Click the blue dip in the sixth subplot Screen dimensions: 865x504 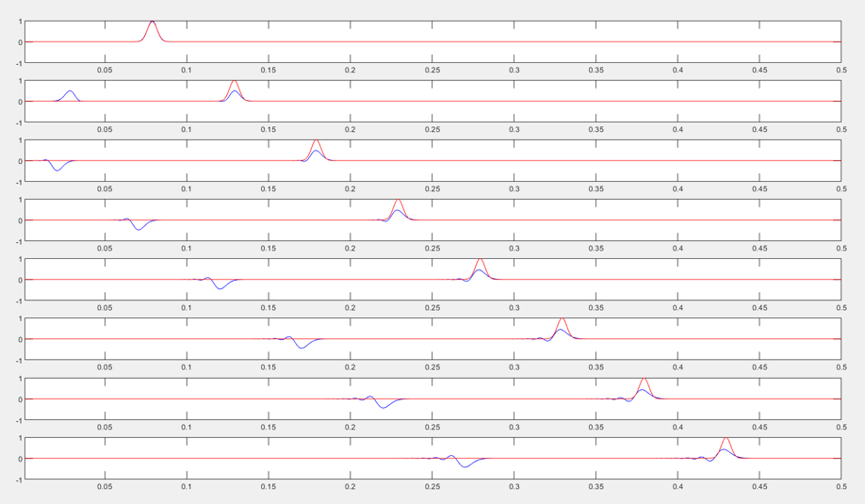click(x=302, y=348)
